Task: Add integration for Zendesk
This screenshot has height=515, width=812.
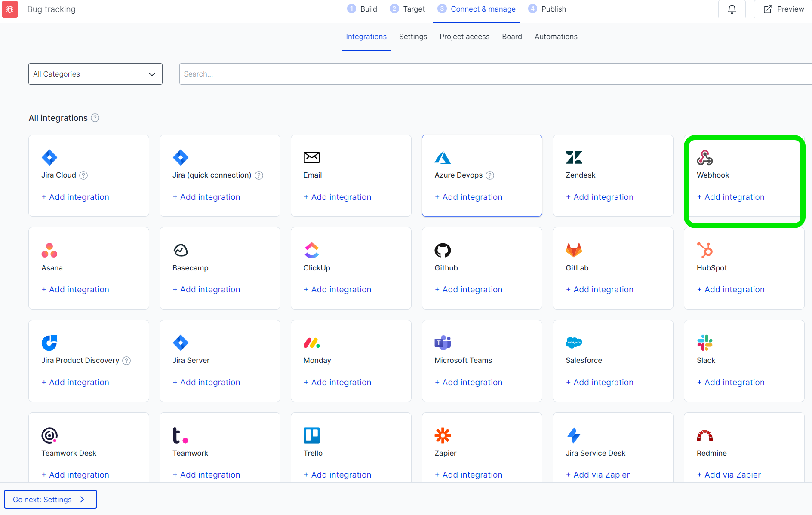Action: 600,197
